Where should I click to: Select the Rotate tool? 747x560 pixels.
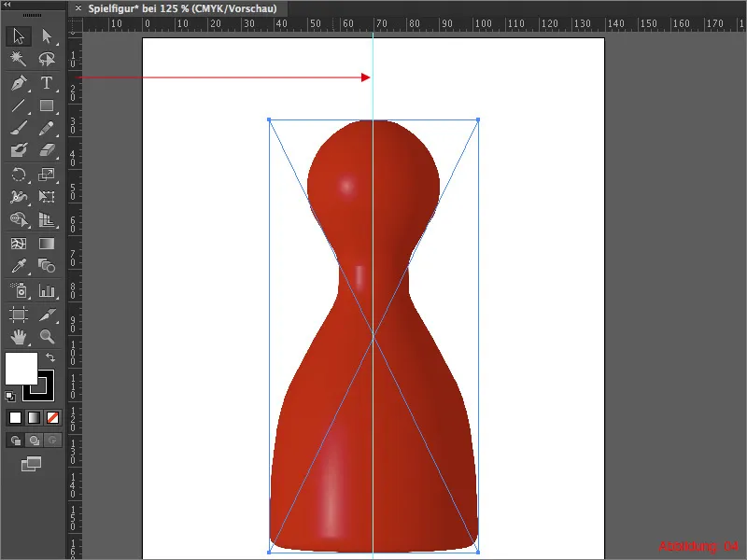19,175
